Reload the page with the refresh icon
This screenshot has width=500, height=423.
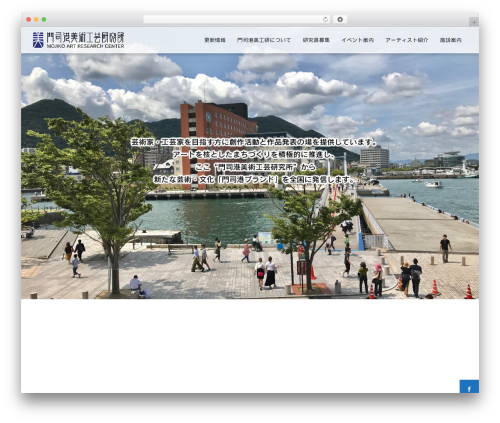coord(325,19)
